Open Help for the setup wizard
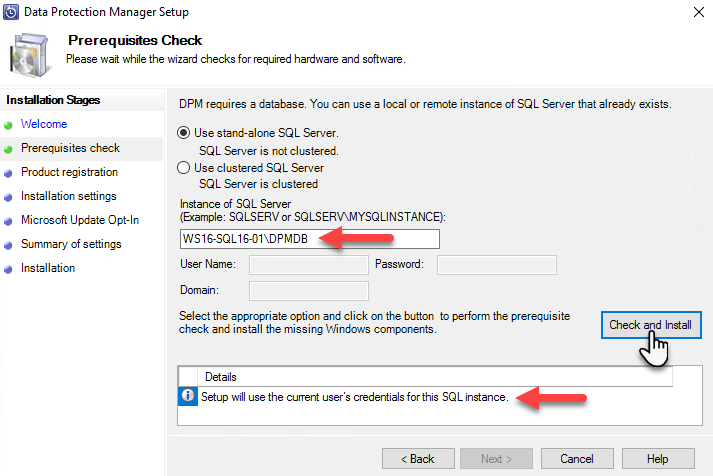 pyautogui.click(x=658, y=459)
